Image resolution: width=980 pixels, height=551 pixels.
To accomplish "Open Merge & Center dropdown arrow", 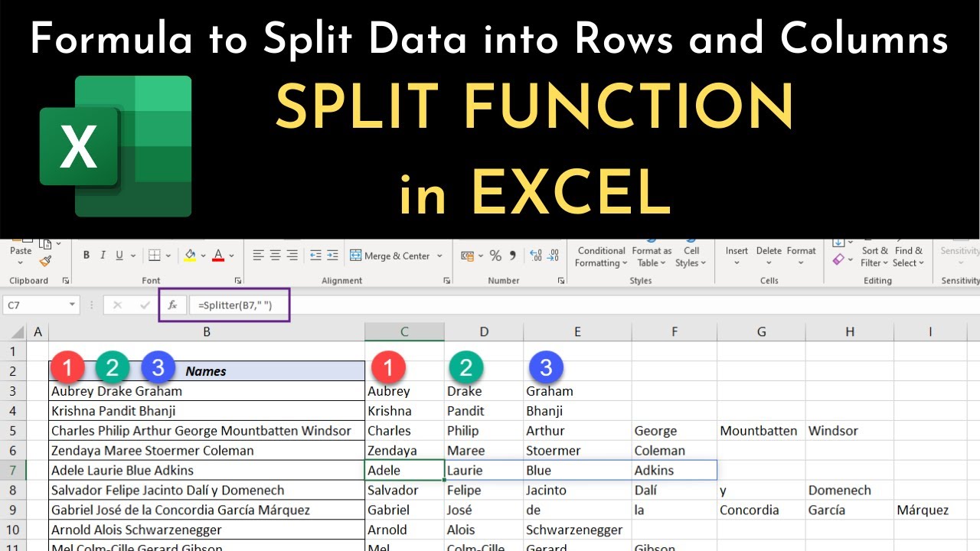I will coord(439,256).
